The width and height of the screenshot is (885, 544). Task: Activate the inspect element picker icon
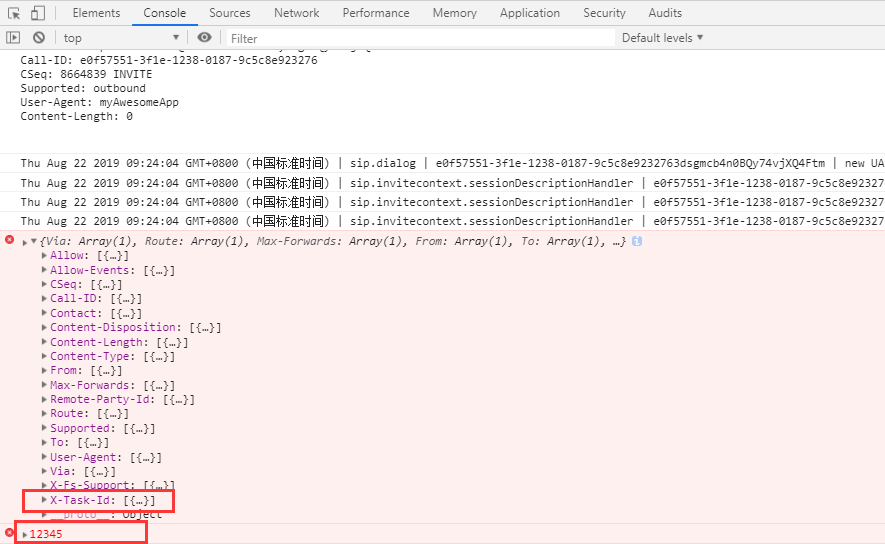(x=14, y=13)
